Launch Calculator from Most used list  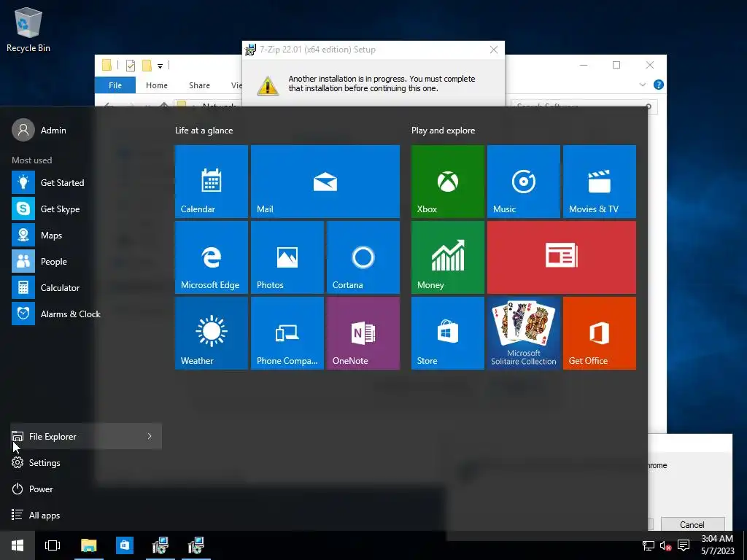pos(86,287)
